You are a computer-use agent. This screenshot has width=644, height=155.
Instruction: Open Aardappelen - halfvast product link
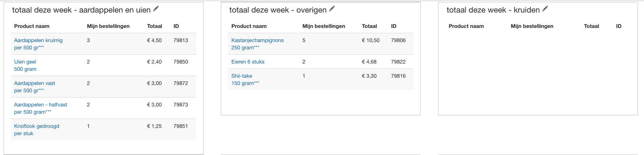pyautogui.click(x=40, y=108)
